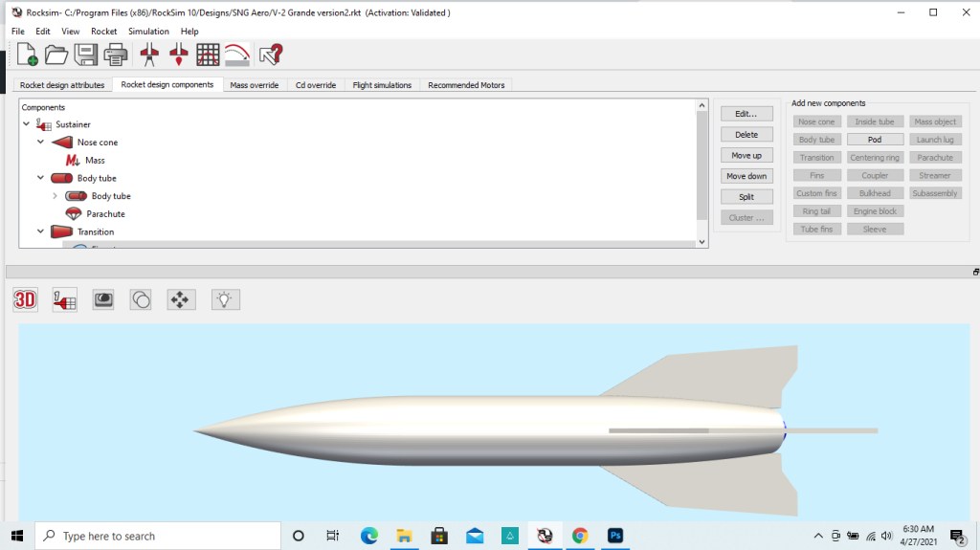Image resolution: width=980 pixels, height=550 pixels.
Task: Select Parachute in the components tree
Action: click(105, 214)
